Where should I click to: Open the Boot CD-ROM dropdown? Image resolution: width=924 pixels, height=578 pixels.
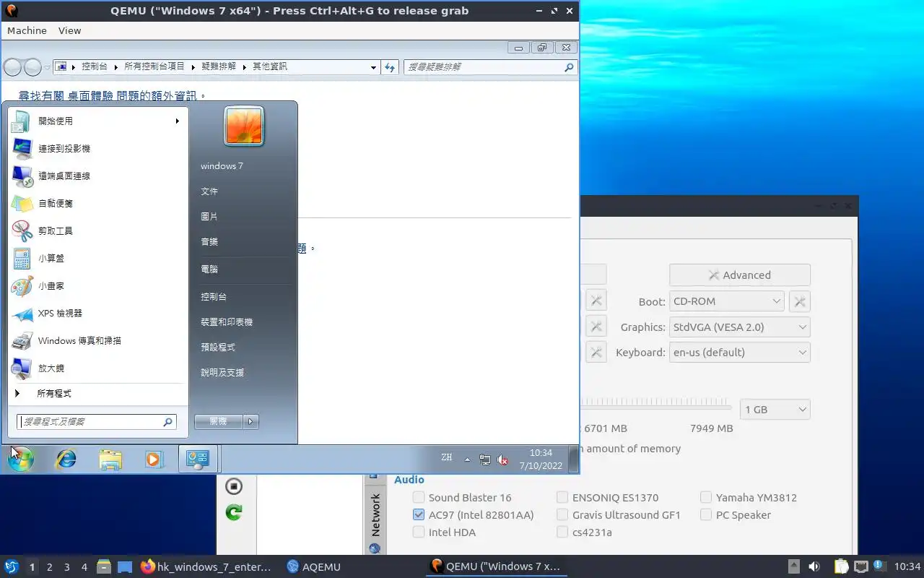(x=727, y=301)
